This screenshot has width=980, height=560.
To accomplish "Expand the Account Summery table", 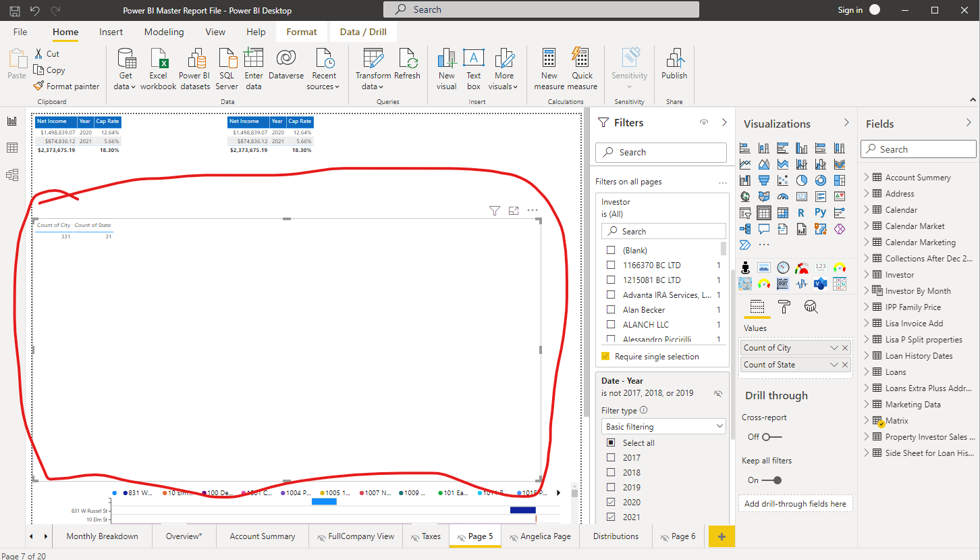I will [866, 177].
